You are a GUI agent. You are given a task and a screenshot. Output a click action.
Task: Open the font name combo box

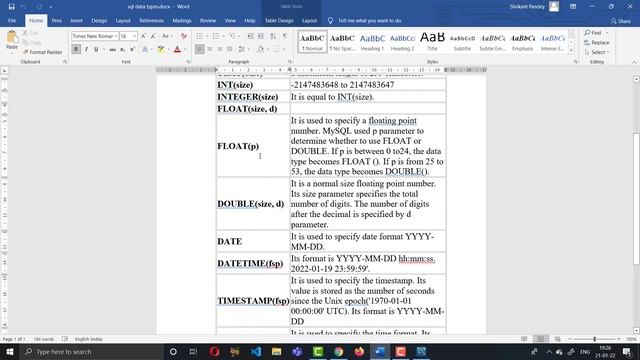click(95, 36)
